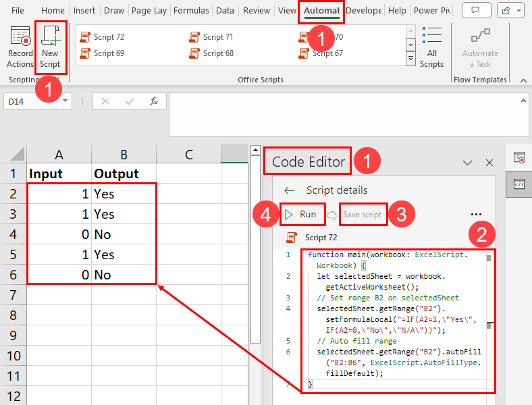The image size is (532, 405).
Task: Cancel formula entry with the X icon
Action: 105,101
